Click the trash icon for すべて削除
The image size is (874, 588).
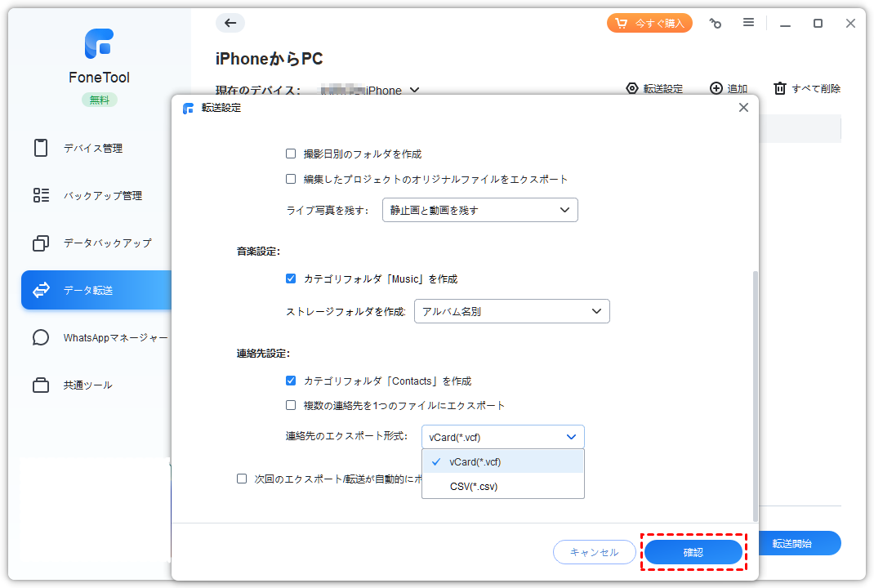(780, 89)
